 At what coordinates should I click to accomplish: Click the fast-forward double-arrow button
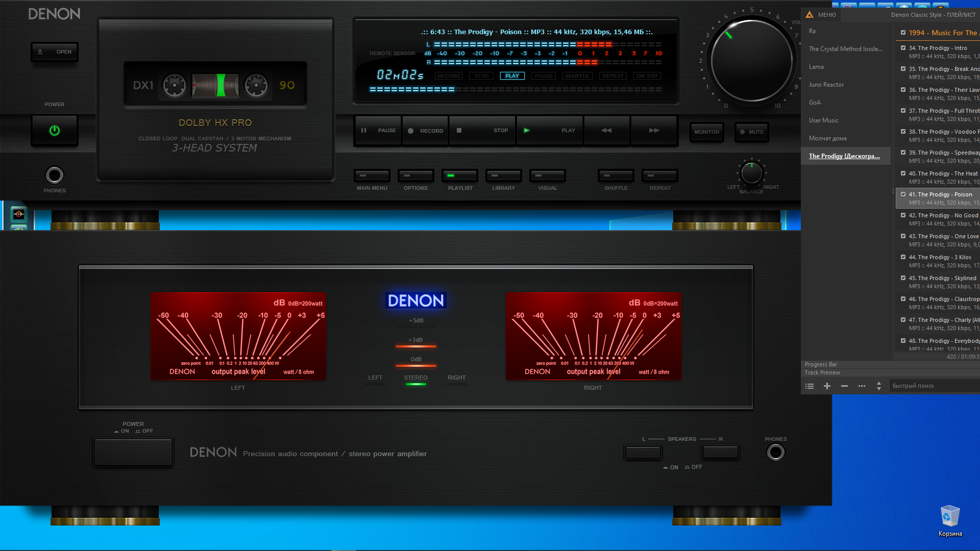[x=654, y=131]
